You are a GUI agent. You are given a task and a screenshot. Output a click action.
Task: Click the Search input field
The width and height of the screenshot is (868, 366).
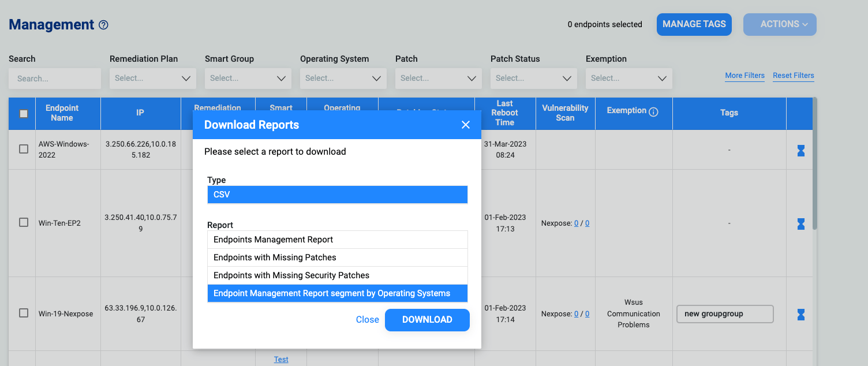tap(54, 78)
